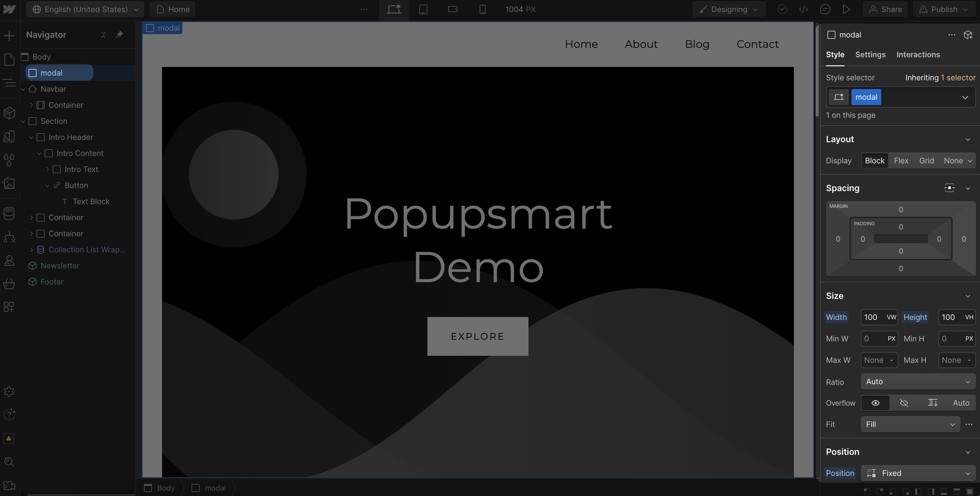This screenshot has width=980, height=496.
Task: Set Display to None
Action: click(x=953, y=161)
